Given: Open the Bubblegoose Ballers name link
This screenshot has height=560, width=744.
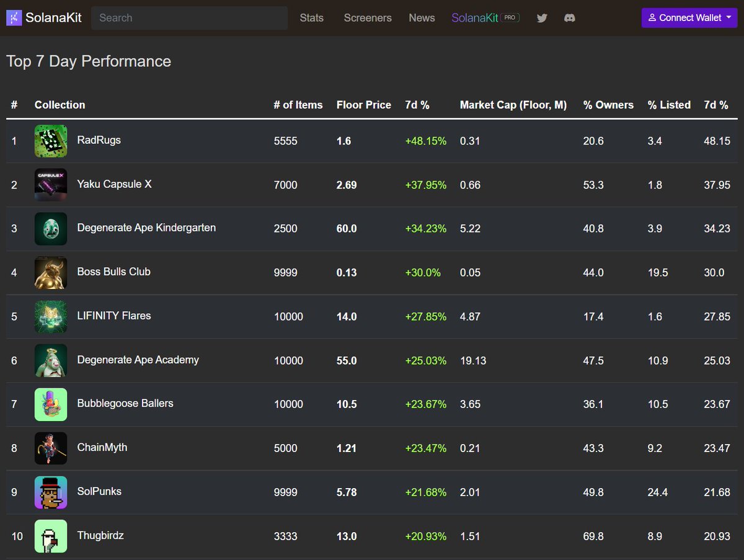Looking at the screenshot, I should [x=125, y=403].
